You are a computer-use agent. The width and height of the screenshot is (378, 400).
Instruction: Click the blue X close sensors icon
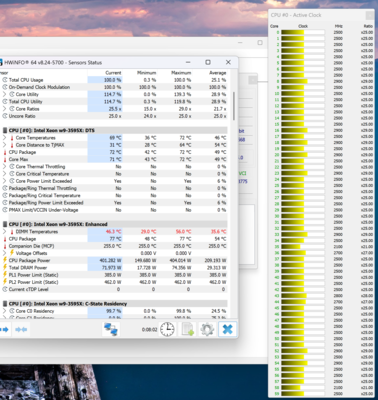[227, 329]
